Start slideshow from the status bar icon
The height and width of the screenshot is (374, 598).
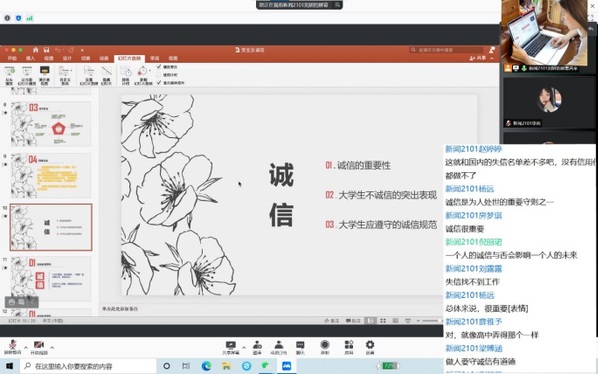click(x=408, y=321)
